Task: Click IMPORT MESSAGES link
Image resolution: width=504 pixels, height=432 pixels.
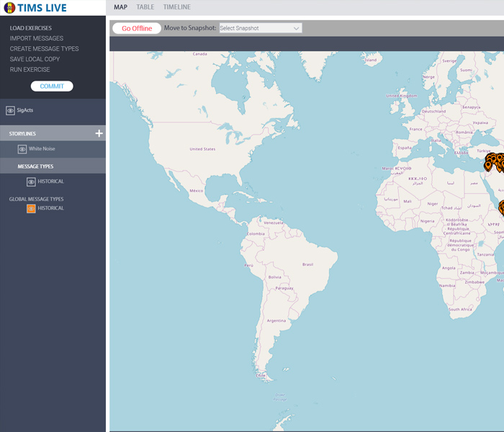Action: (x=37, y=38)
